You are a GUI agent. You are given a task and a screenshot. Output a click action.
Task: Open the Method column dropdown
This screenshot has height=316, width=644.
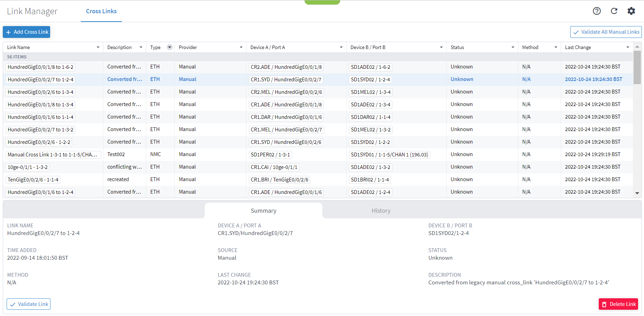(x=556, y=47)
